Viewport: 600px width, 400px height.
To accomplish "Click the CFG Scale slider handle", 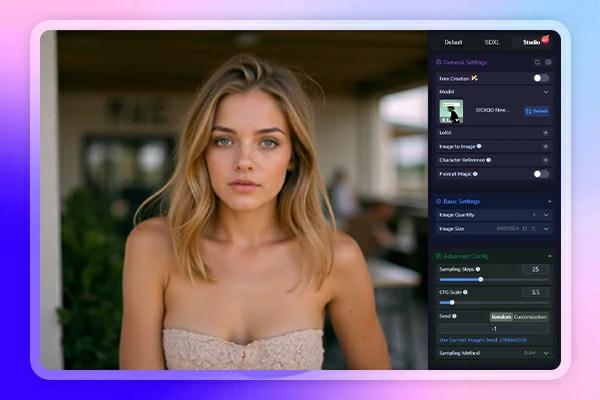I will pos(452,302).
